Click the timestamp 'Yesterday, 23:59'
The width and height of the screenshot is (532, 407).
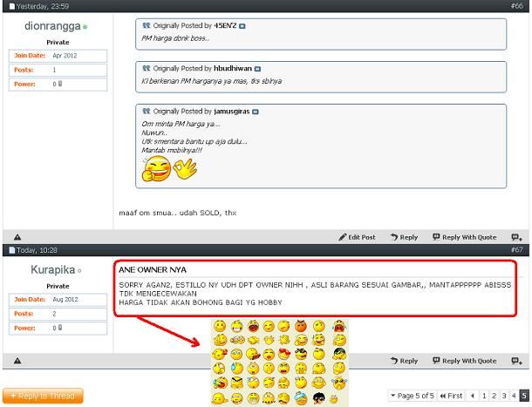pyautogui.click(x=43, y=6)
